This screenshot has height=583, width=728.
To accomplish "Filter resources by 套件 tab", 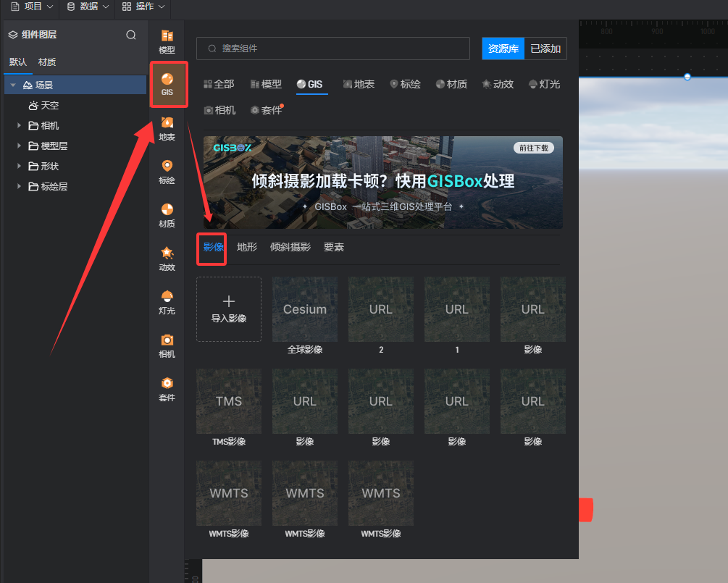I will click(267, 110).
